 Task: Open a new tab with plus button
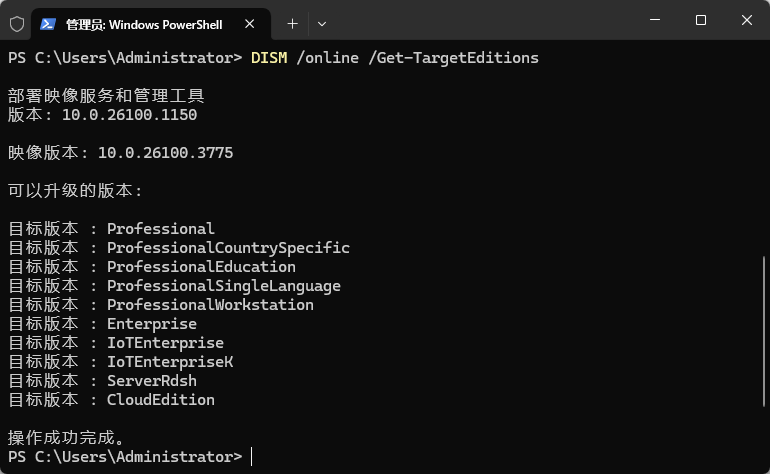tap(292, 23)
